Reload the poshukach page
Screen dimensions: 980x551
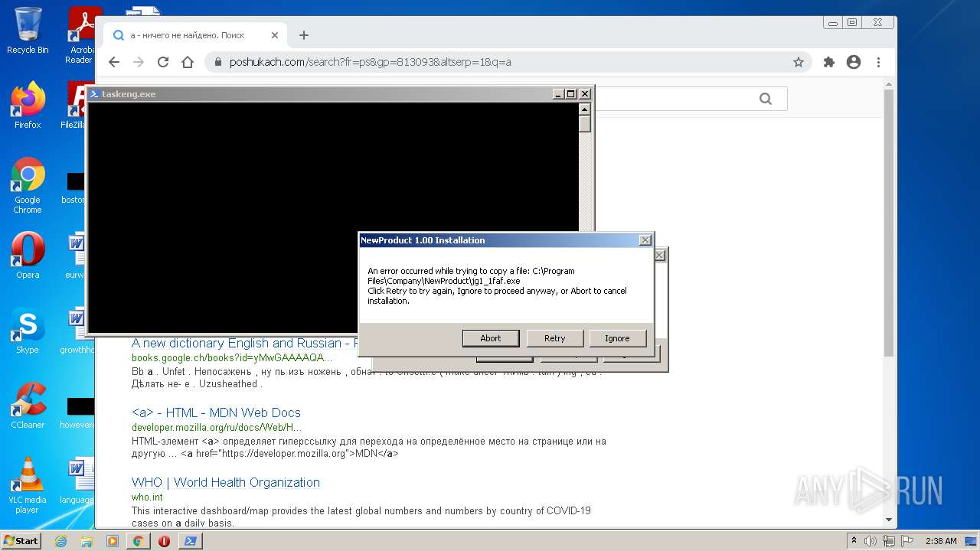163,62
